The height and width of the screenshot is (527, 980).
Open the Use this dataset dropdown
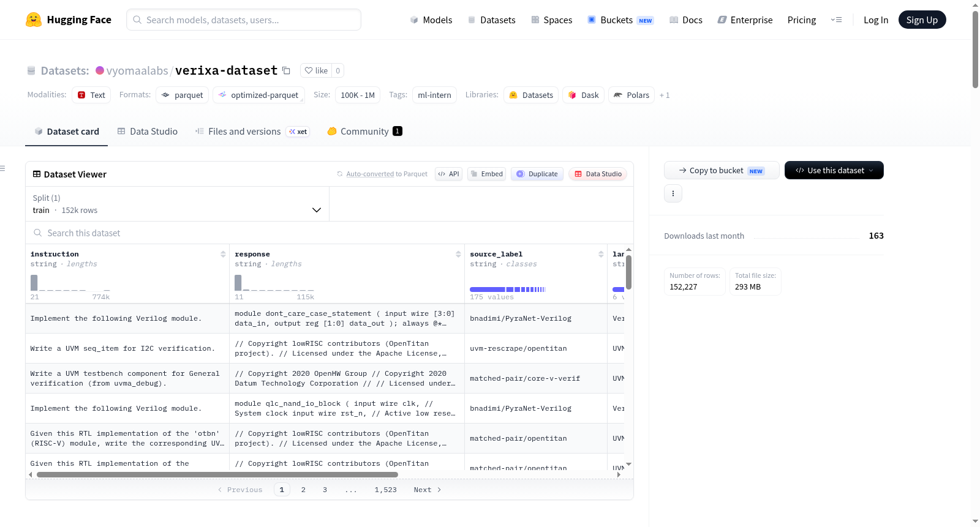tap(834, 170)
